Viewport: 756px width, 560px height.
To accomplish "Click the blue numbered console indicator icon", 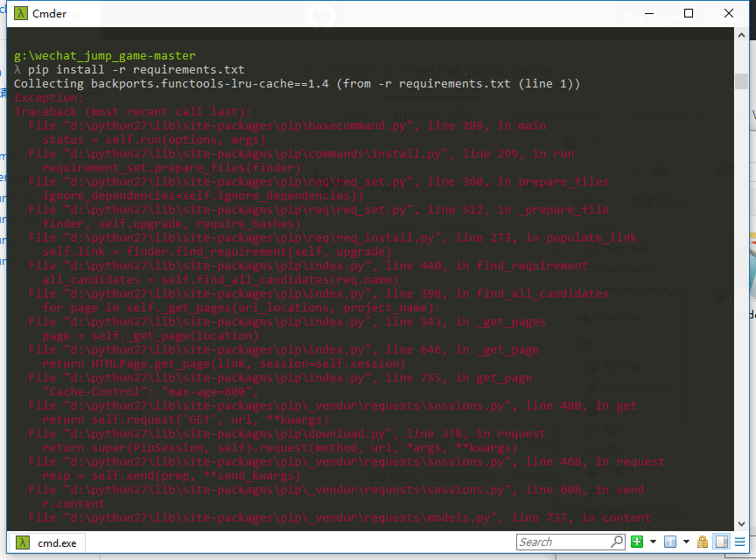I will (671, 541).
